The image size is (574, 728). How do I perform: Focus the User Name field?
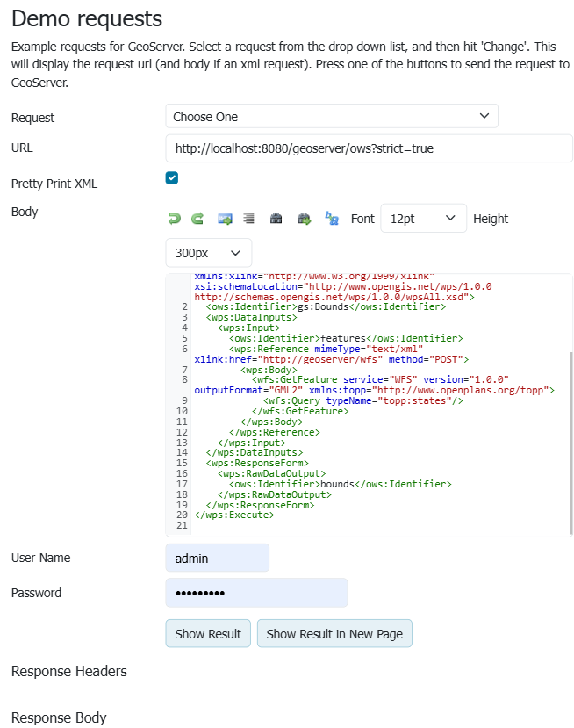pyautogui.click(x=217, y=558)
